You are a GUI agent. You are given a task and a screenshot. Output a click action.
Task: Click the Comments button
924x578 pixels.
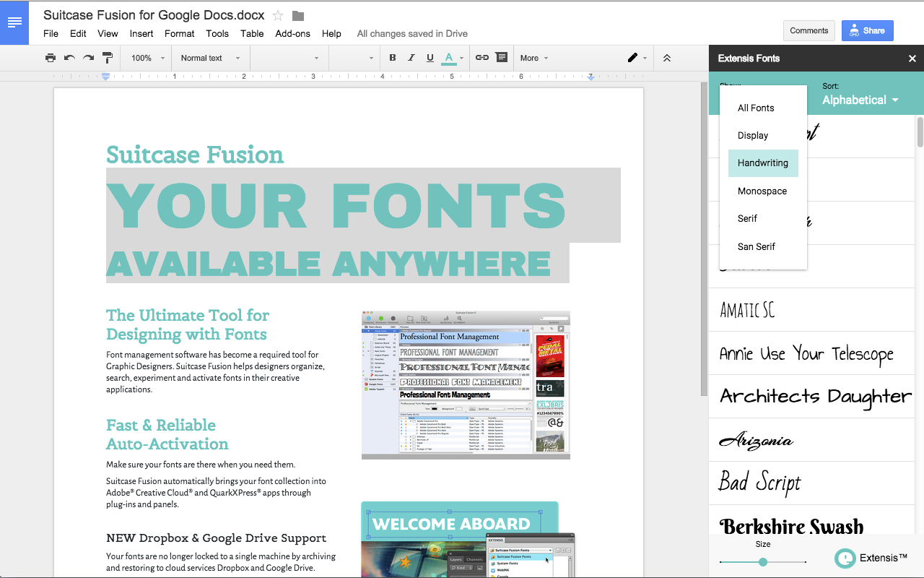(808, 30)
